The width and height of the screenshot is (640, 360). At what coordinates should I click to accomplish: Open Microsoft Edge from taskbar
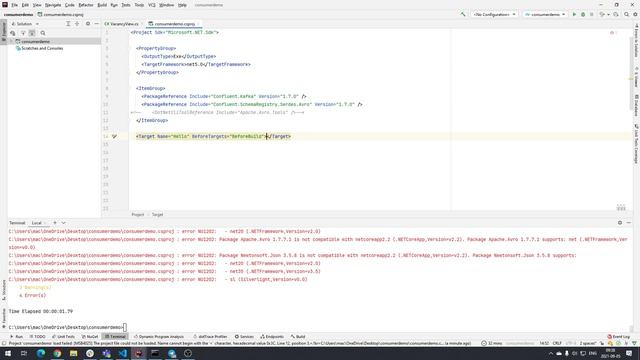[x=41, y=353]
